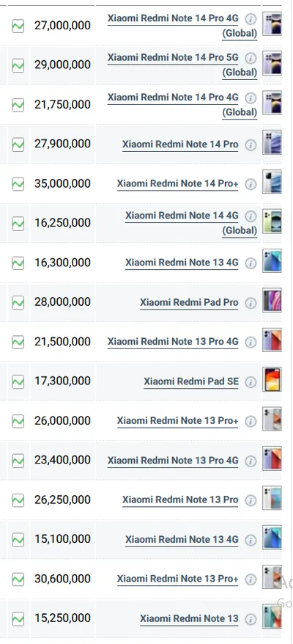Image resolution: width=293 pixels, height=644 pixels.
Task: Click chart icon next to 15,250,000
Action: point(18,618)
